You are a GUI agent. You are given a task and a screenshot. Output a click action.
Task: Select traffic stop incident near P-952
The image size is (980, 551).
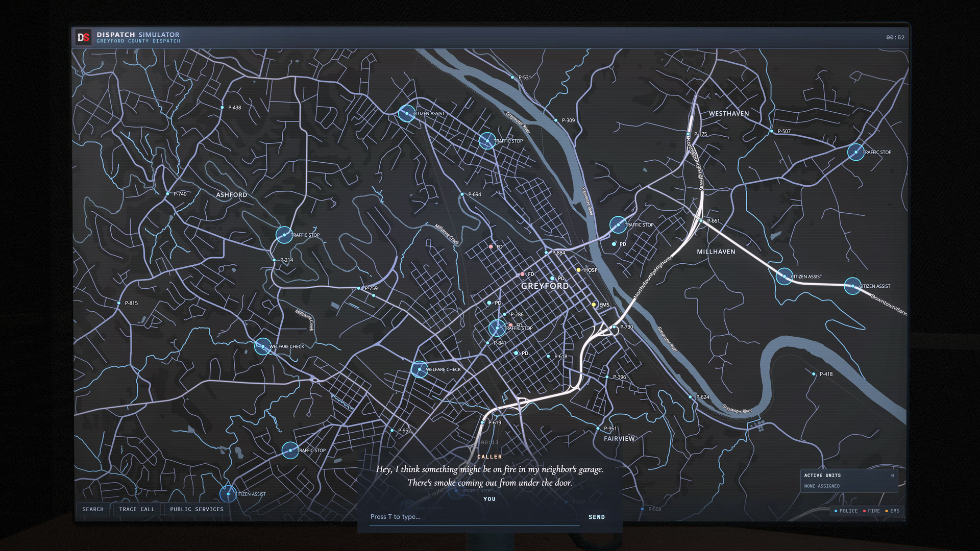[290, 450]
